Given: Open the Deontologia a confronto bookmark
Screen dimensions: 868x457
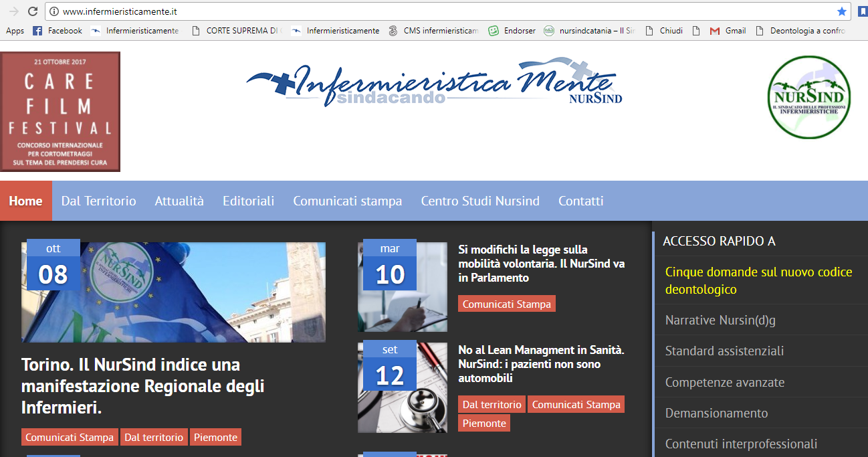Looking at the screenshot, I should click(x=800, y=31).
